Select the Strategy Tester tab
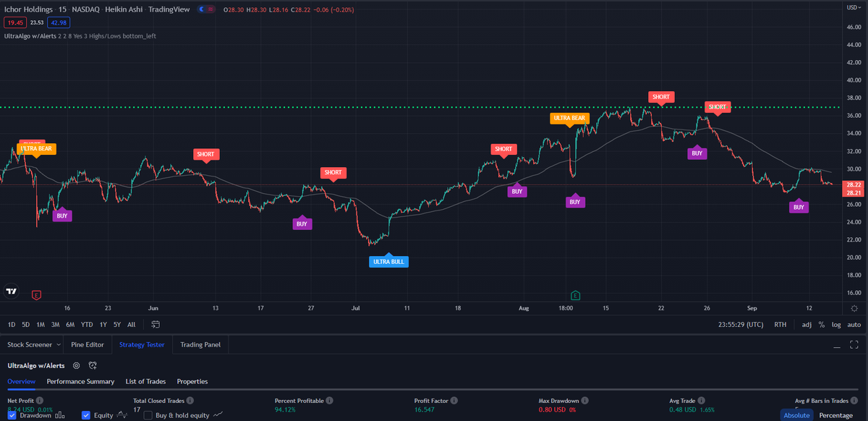The height and width of the screenshot is (421, 868). 142,345
